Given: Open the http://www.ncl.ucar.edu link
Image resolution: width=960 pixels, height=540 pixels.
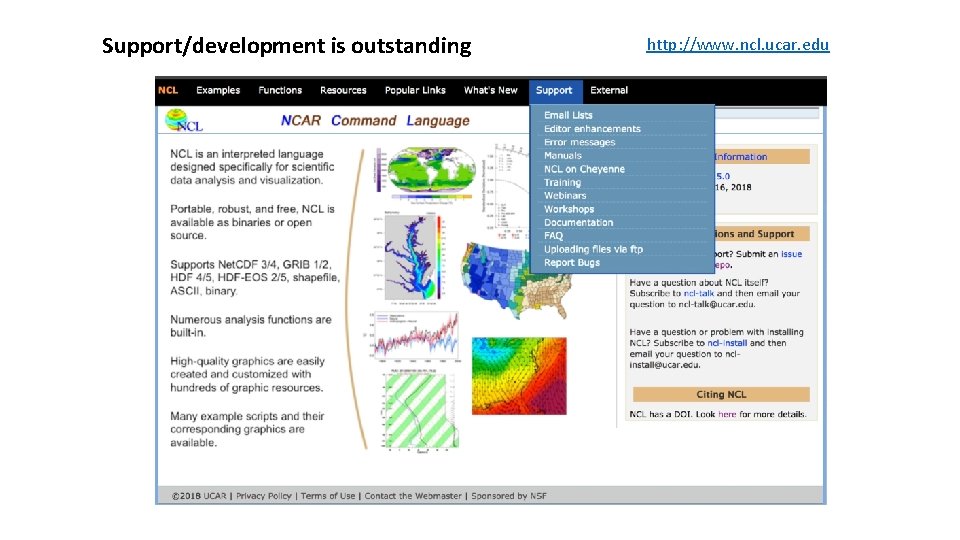Looking at the screenshot, I should (x=738, y=45).
